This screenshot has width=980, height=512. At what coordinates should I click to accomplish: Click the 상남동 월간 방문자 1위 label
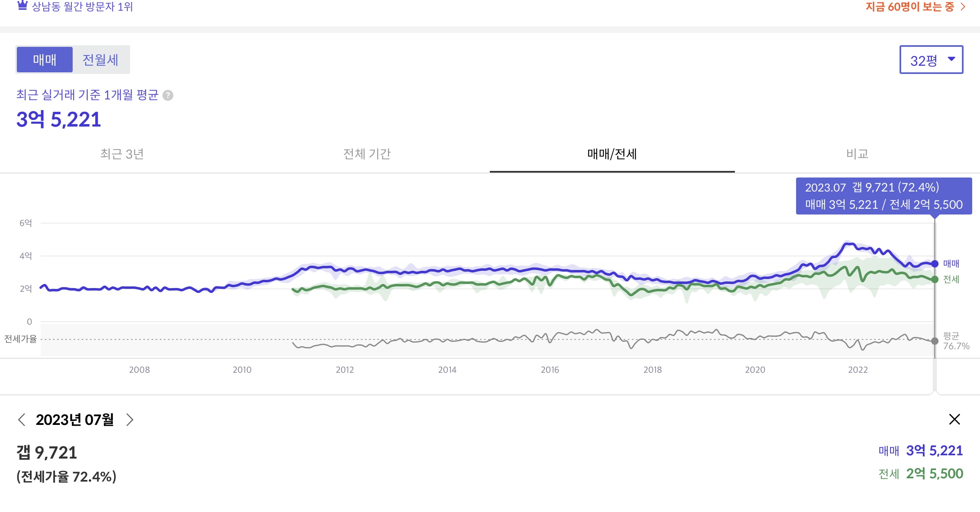point(82,7)
